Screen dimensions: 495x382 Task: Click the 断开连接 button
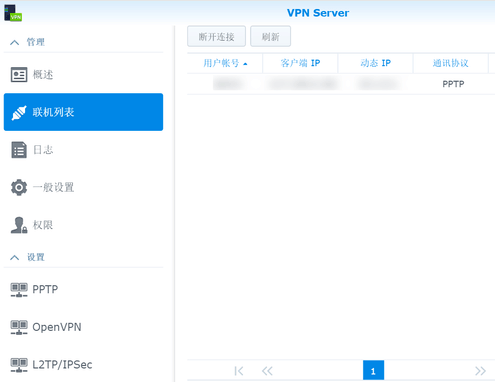216,36
